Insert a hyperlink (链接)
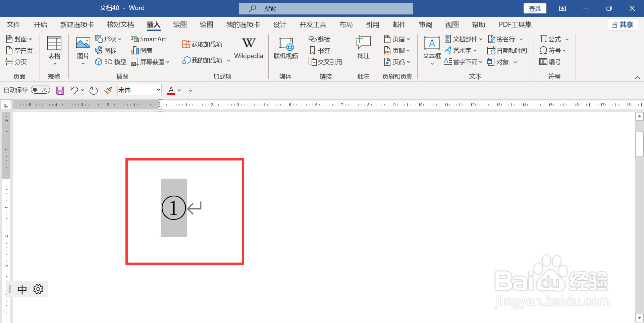Image resolution: width=644 pixels, height=323 pixels. pos(319,39)
